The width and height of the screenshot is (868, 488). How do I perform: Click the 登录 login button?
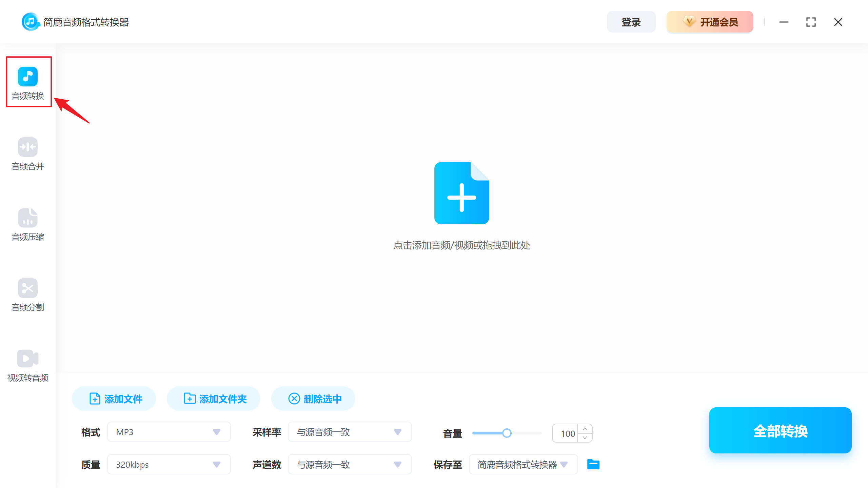coord(631,22)
